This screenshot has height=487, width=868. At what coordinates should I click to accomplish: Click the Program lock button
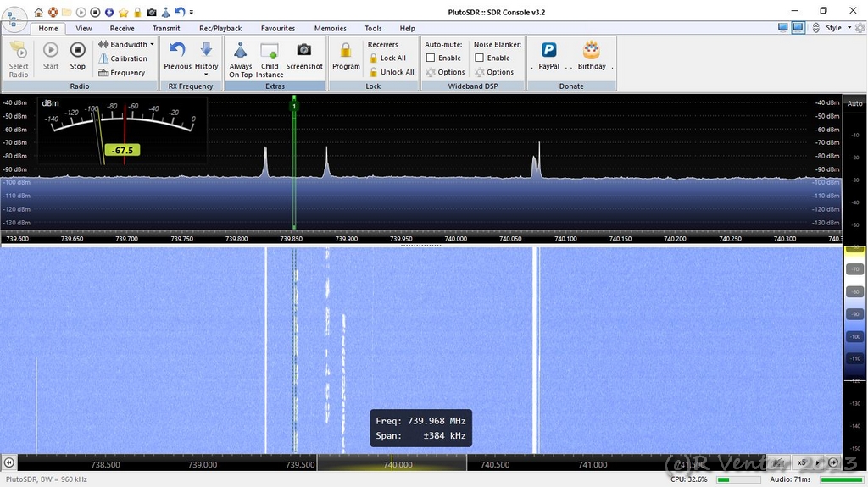[346, 57]
